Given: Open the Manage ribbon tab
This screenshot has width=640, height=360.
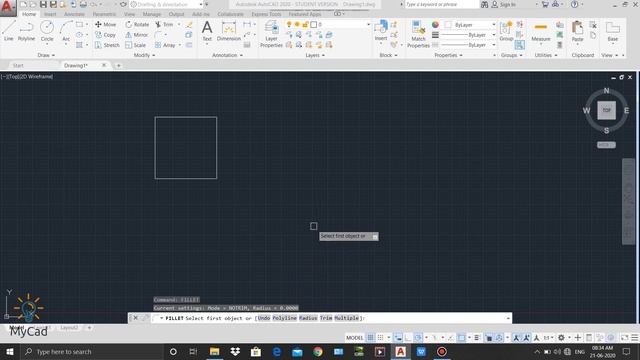Looking at the screenshot, I should (x=151, y=14).
